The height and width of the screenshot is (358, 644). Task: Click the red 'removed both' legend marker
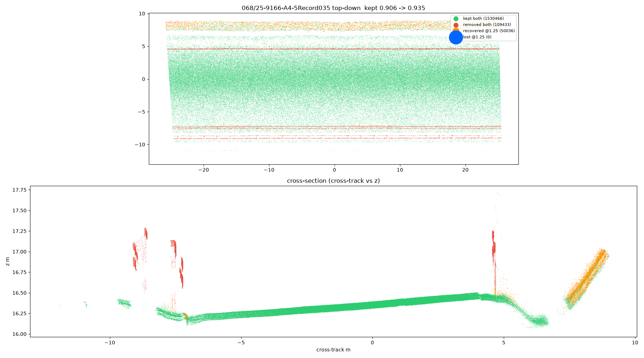click(x=456, y=25)
